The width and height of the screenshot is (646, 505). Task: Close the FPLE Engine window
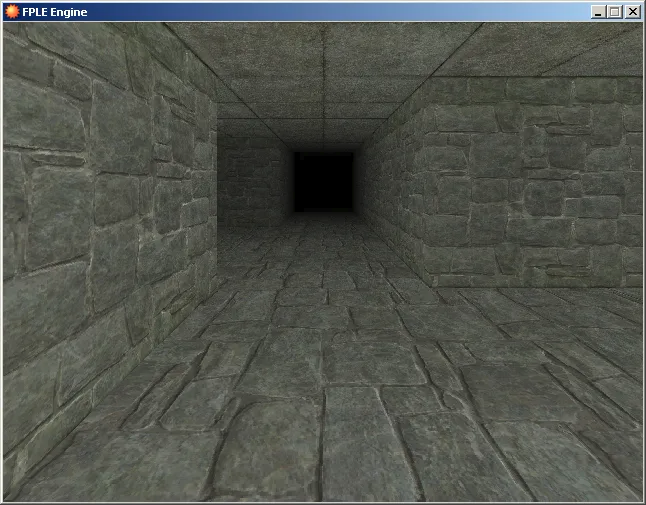click(x=632, y=12)
